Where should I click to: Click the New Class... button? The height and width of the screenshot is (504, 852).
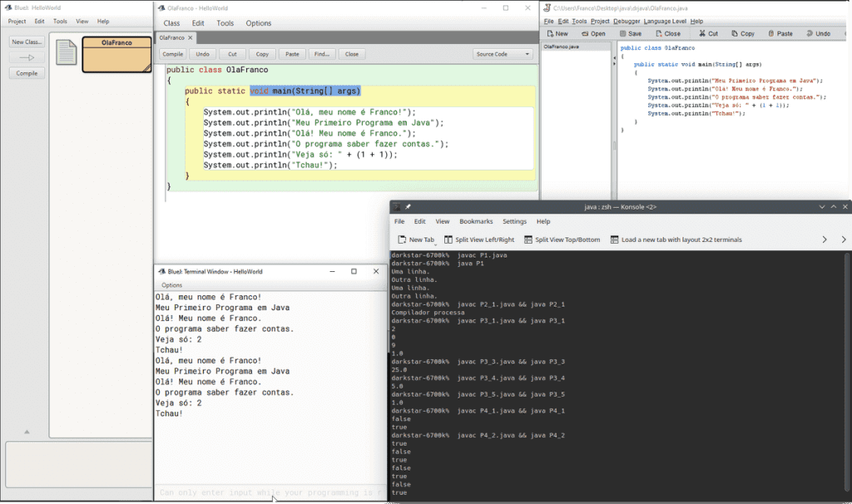(27, 42)
